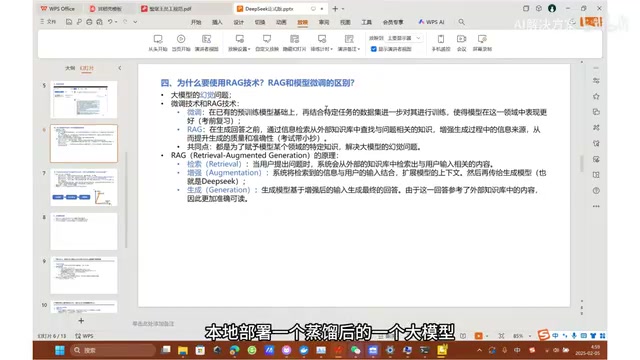
Task: Open WPS AI from the ribbon
Action: coord(431,22)
